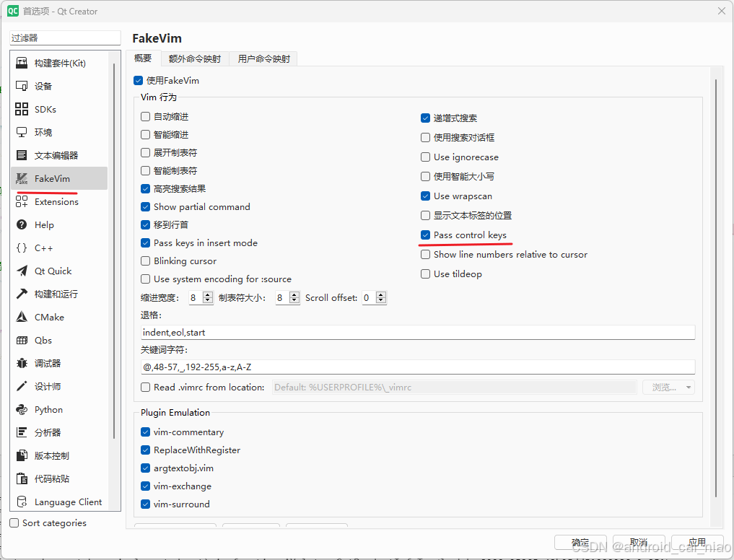Select the Qt Quick paper plane icon
Viewport: 734px width, 560px height.
point(22,271)
